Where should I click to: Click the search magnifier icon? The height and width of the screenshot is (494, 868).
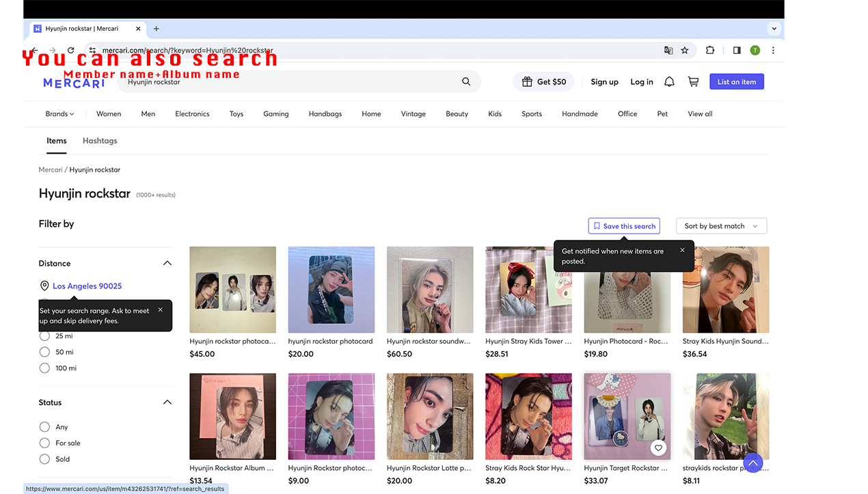(x=466, y=82)
